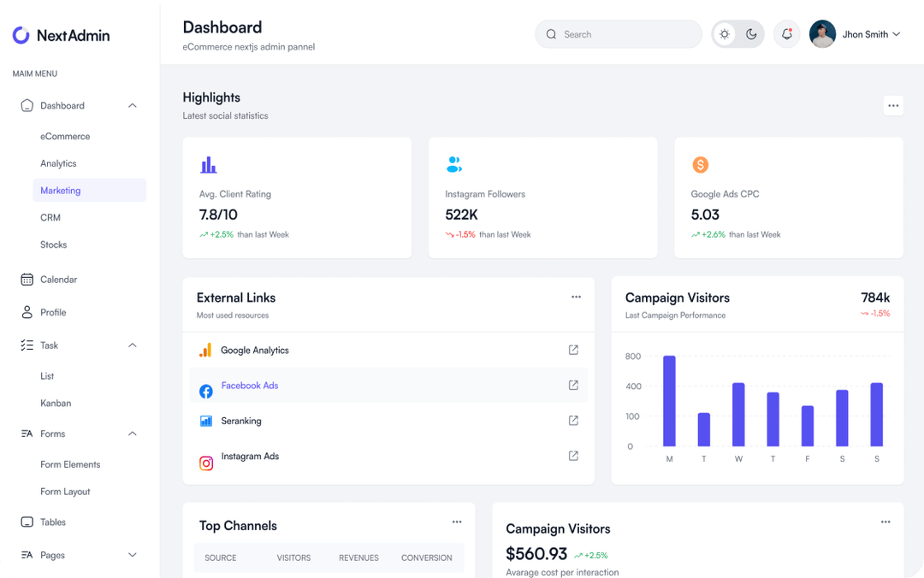Enable dark mode with the moon toggle
The width and height of the screenshot is (924, 578).
tap(751, 33)
